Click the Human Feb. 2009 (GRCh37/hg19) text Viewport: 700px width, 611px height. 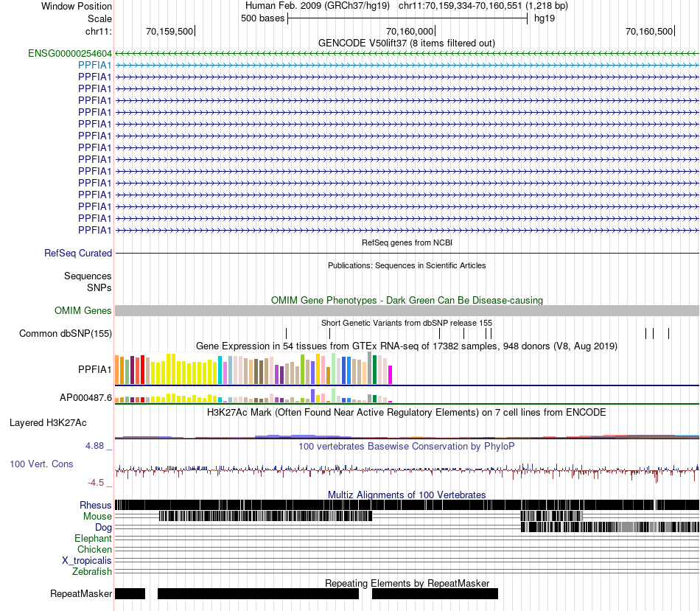[318, 6]
